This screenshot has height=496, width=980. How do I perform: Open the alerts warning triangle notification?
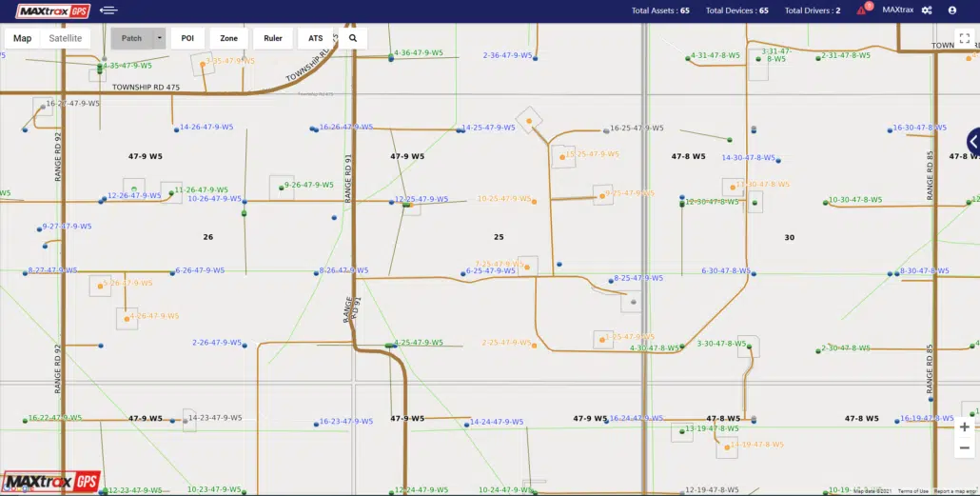pyautogui.click(x=862, y=10)
